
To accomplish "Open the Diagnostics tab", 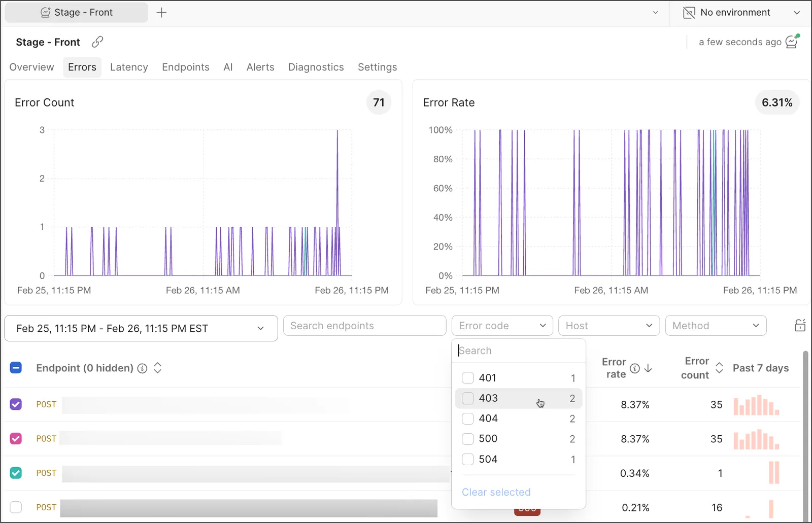I will [x=316, y=67].
